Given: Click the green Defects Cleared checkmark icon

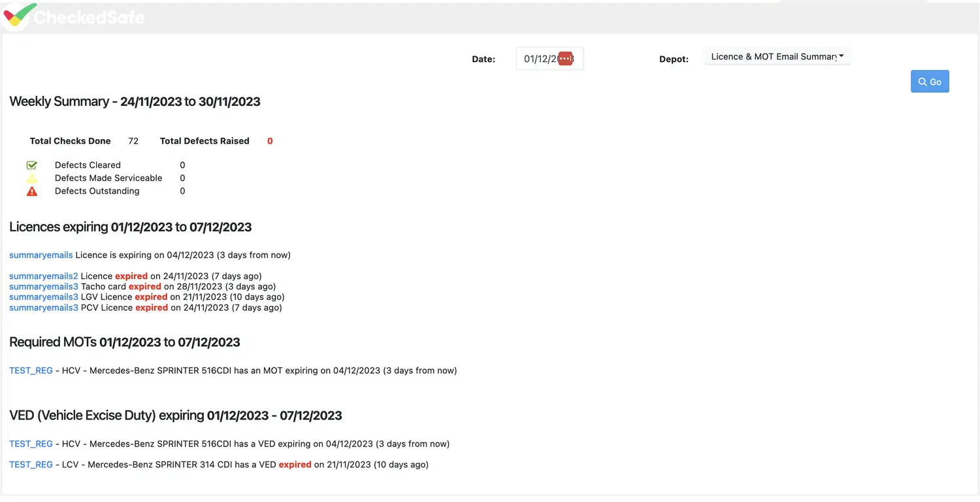Looking at the screenshot, I should (x=31, y=165).
